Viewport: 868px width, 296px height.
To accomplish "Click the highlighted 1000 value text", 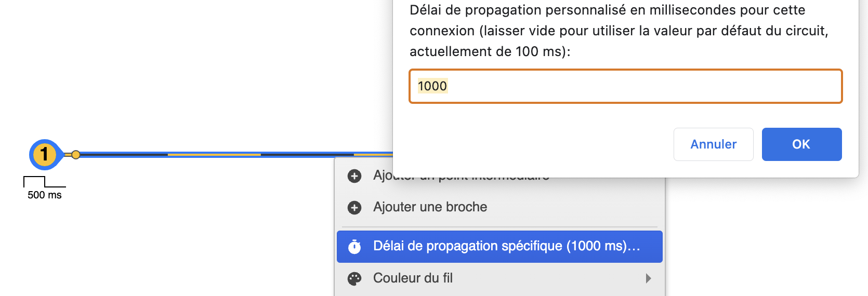I will point(432,86).
